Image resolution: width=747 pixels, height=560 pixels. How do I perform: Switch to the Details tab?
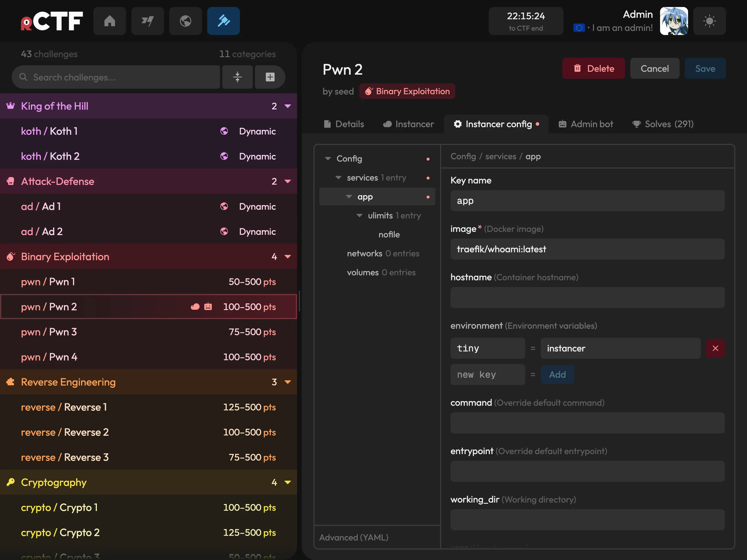tap(344, 124)
